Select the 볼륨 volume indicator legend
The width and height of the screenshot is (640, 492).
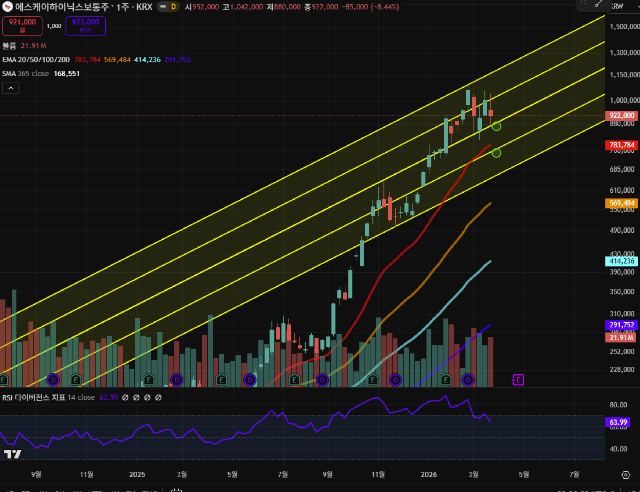9,46
